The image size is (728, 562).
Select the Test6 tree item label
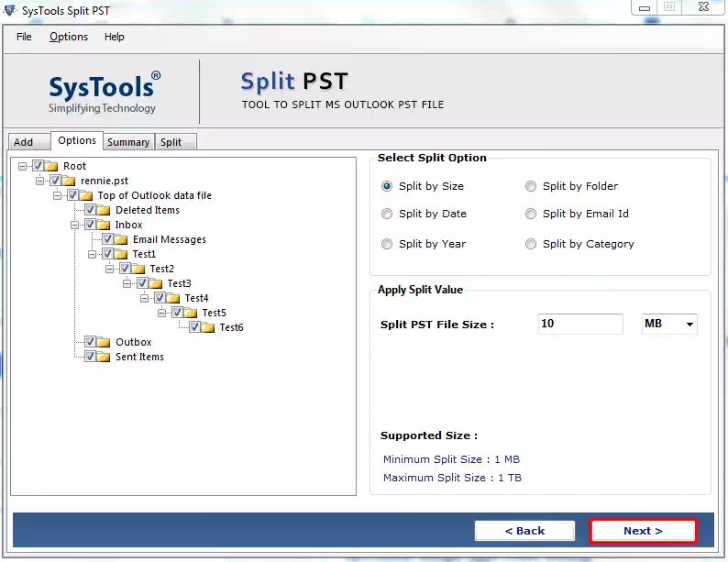click(x=231, y=327)
